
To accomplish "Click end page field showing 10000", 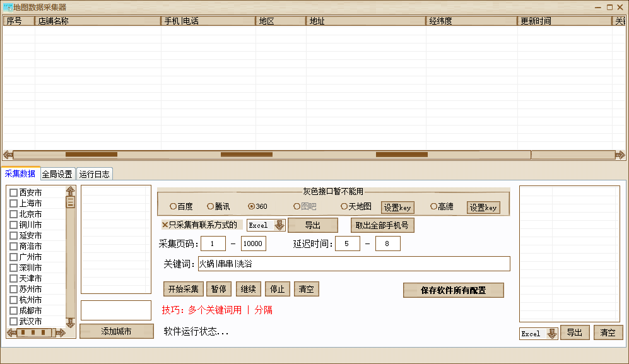I will click(x=254, y=244).
